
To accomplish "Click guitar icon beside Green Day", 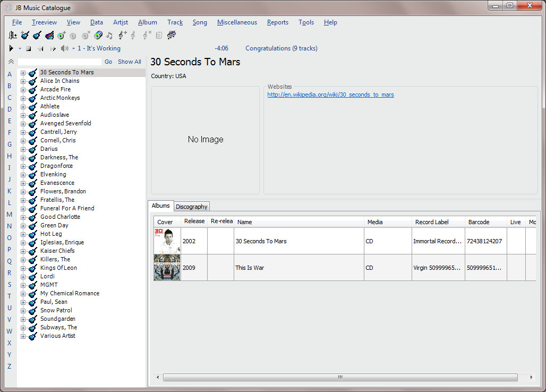I will 33,226.
